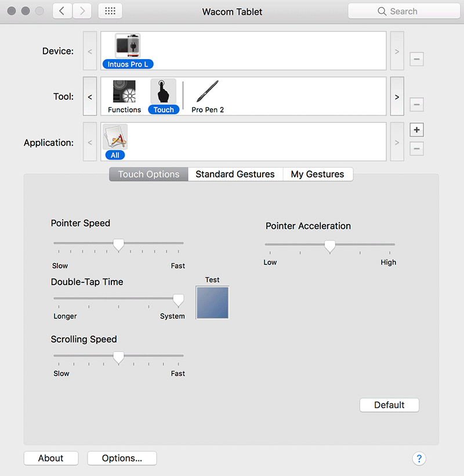Select the Touch tool icon
Viewport: 464px width, 476px height.
coord(164,92)
